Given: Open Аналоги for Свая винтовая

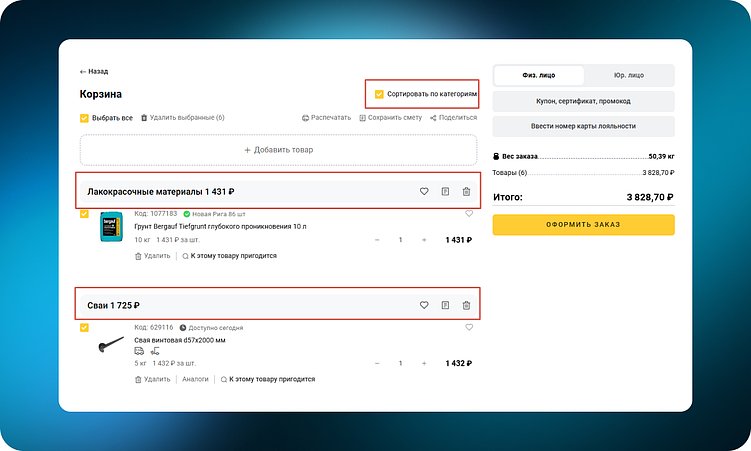Looking at the screenshot, I should tap(195, 379).
